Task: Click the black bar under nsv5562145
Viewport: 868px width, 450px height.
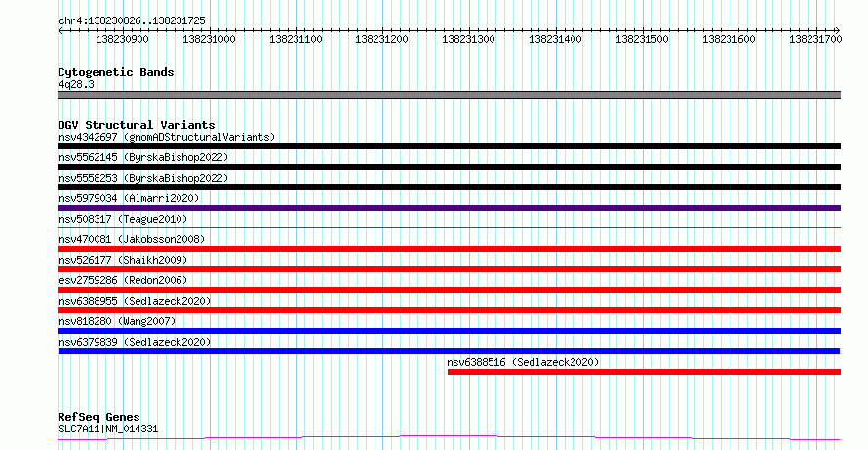Action: pyautogui.click(x=449, y=167)
